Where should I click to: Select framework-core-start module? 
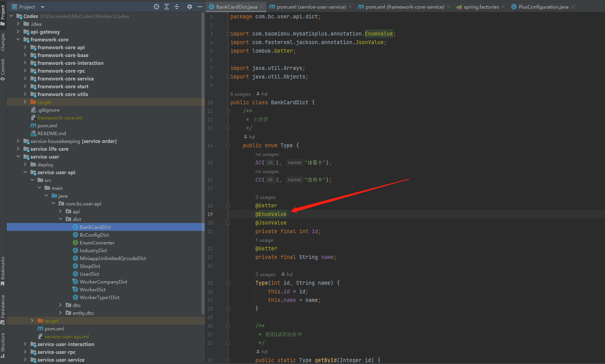[63, 86]
